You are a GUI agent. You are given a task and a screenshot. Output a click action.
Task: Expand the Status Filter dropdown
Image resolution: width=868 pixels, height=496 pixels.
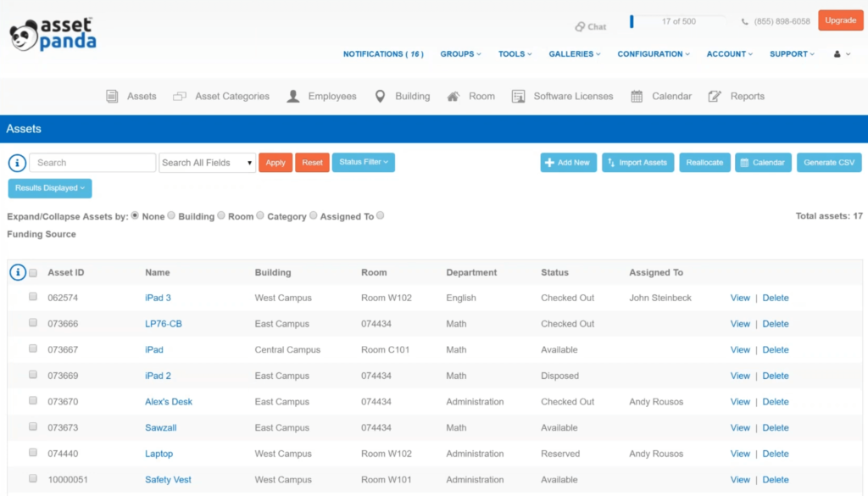[x=363, y=162]
